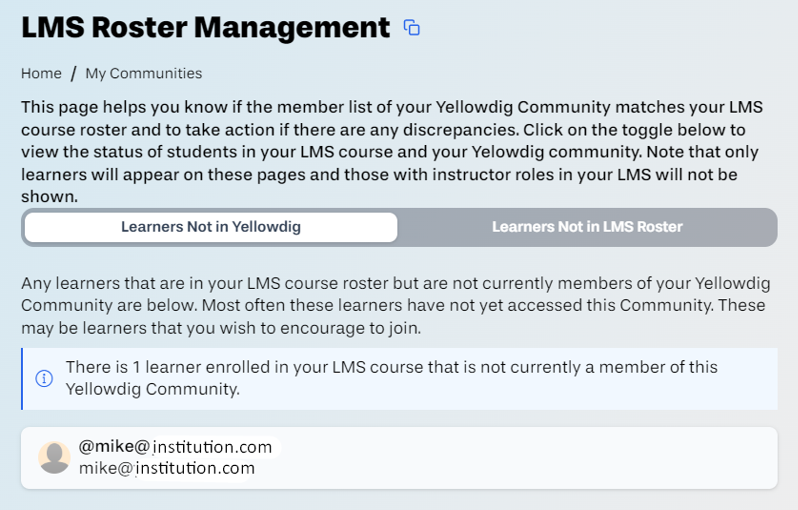798x510 pixels.
Task: Click the word 'shown.' ending the intro paragraph
Action: click(49, 196)
